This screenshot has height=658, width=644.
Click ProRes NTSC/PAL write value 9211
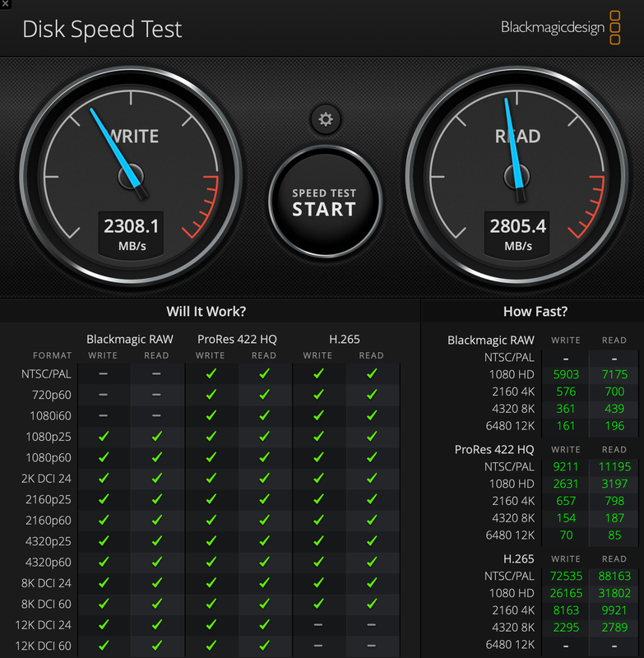pos(566,466)
